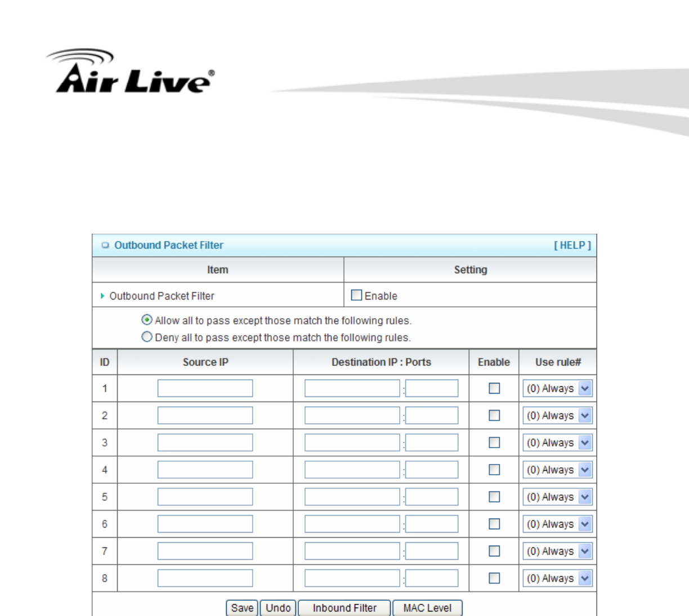Tick the Enable checkbox for rule 4
The height and width of the screenshot is (616, 689).
494,469
